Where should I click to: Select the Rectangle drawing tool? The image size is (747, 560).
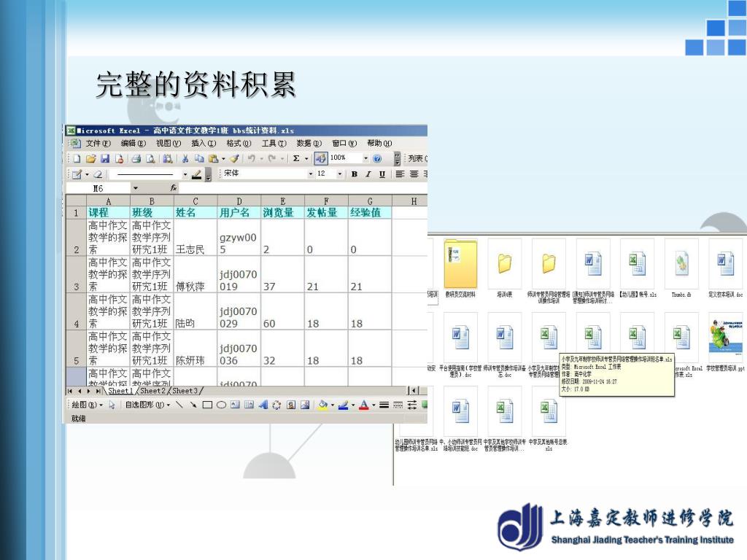coord(207,405)
